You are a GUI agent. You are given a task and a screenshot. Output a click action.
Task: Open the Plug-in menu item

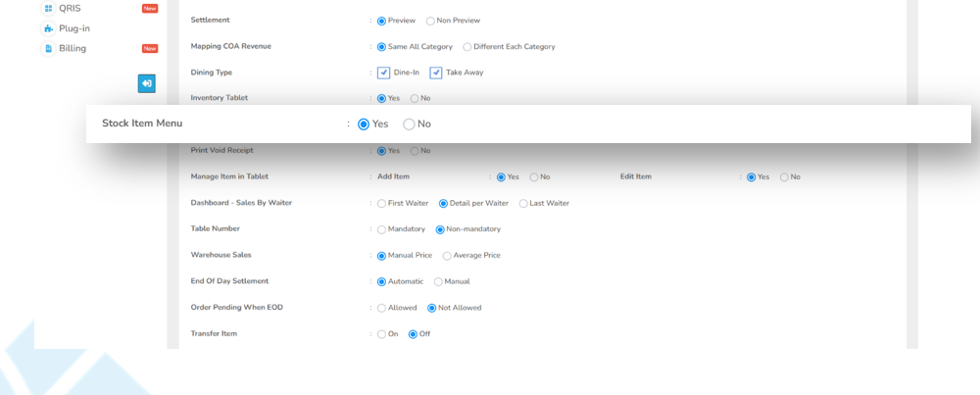pos(74,28)
